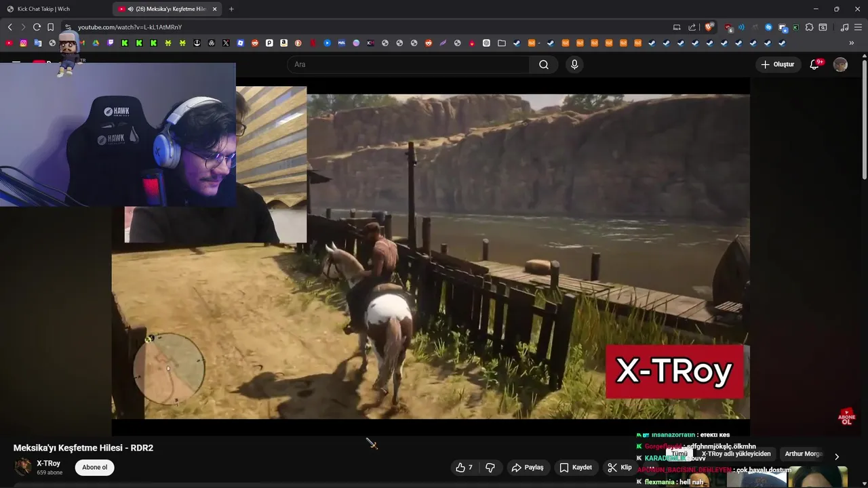868x488 pixels.
Task: Click the Abone ol subscribe button
Action: 94,468
